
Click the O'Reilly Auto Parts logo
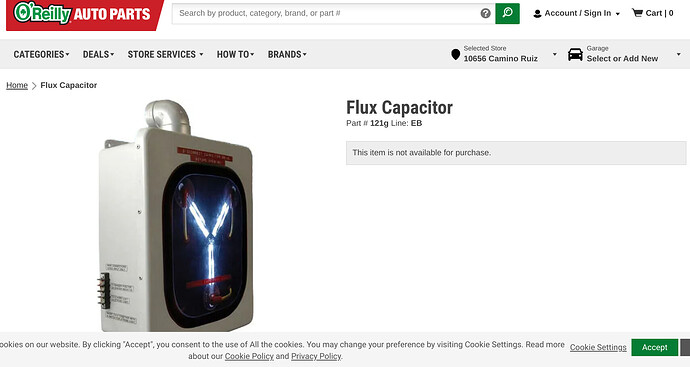click(82, 14)
